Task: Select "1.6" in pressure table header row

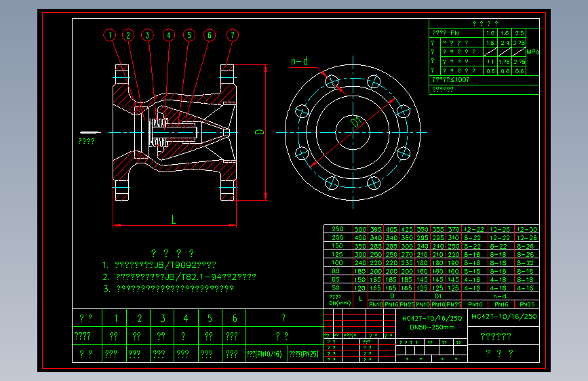Action: pyautogui.click(x=505, y=33)
